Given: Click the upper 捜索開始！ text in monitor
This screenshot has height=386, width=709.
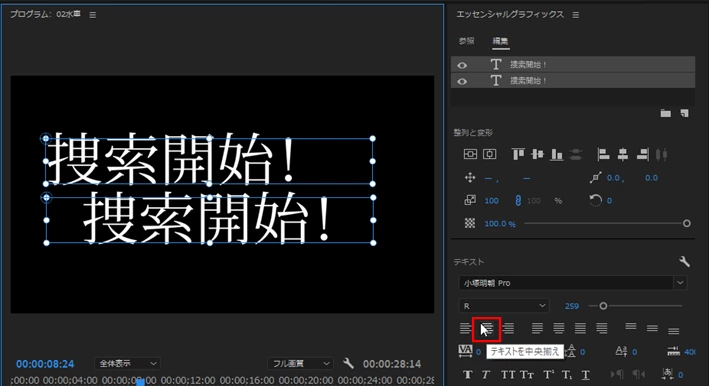Looking at the screenshot, I should pos(172,159).
